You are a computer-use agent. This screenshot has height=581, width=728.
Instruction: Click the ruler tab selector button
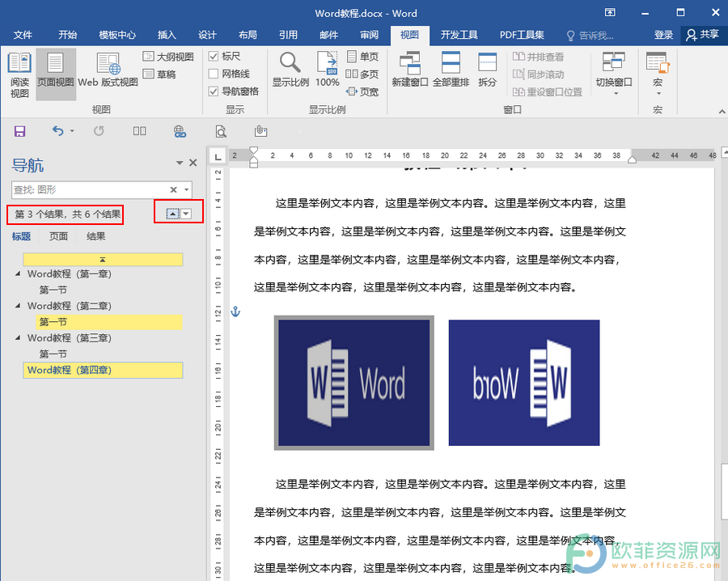[x=218, y=156]
